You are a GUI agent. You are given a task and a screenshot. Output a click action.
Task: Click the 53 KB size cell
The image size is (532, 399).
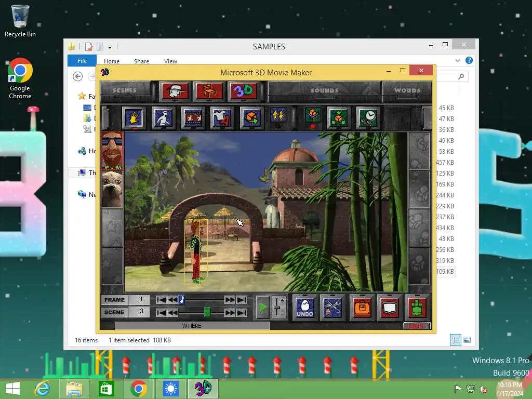pyautogui.click(x=446, y=151)
